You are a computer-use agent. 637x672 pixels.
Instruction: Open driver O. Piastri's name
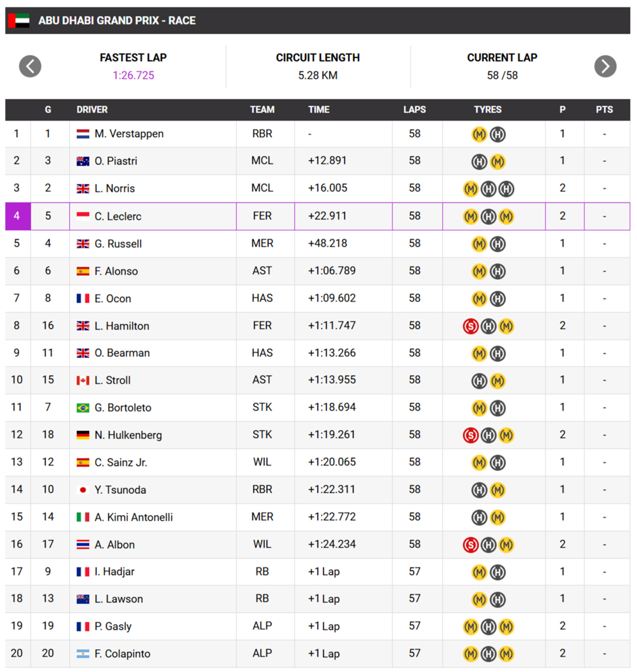(116, 161)
